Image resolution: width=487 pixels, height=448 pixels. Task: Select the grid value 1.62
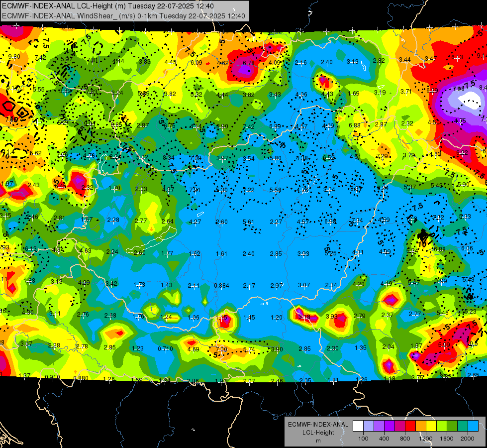[195, 254]
